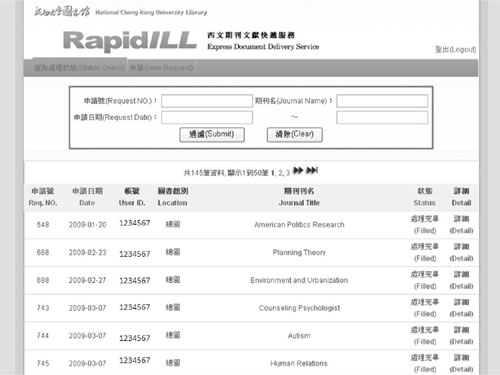Viewport: 500px width, 375px height.
Task: Click Counseling Psychologist journal title
Action: [299, 308]
